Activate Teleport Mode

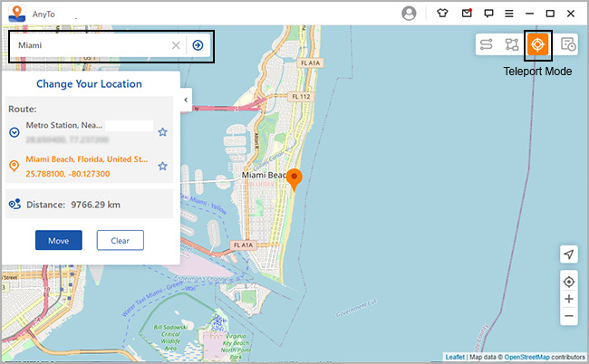[x=537, y=44]
